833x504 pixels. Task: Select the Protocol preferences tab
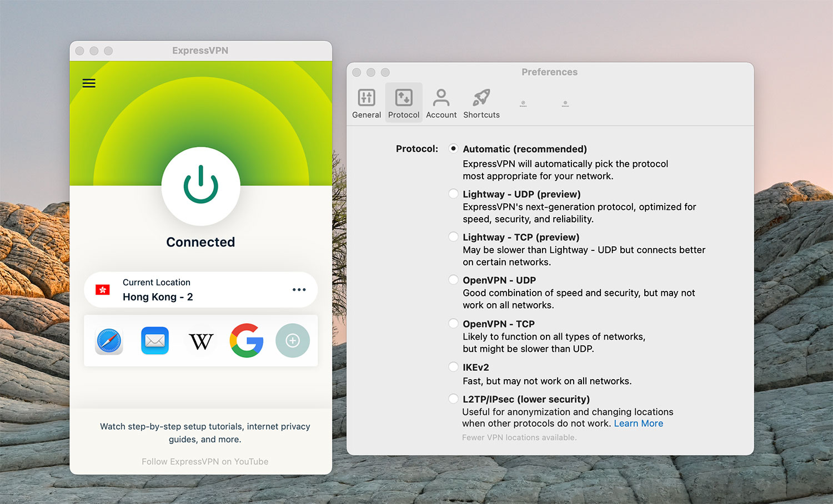point(404,103)
